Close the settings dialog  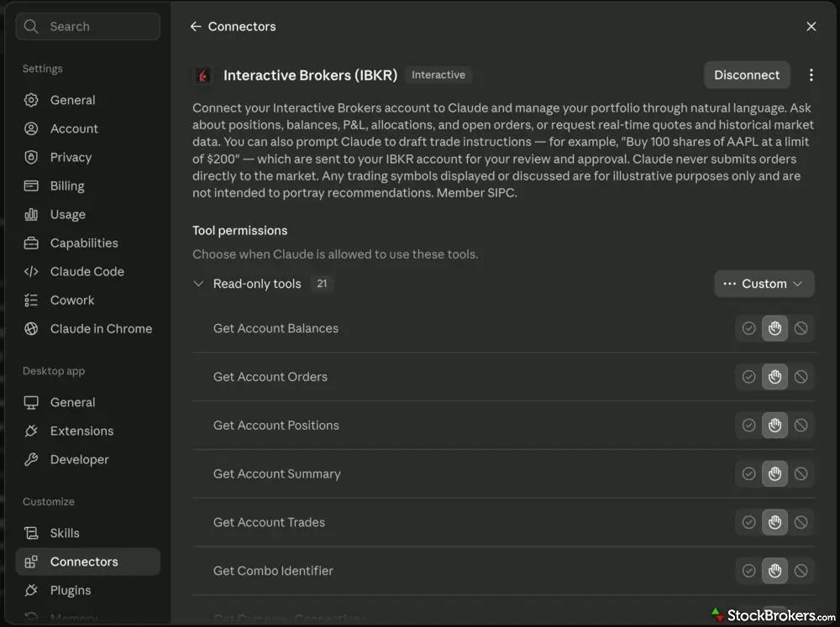pyautogui.click(x=811, y=26)
